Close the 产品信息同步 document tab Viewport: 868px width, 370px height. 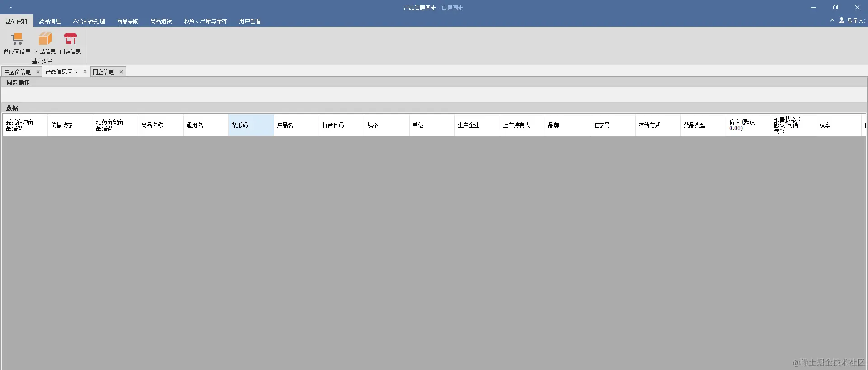tap(85, 71)
